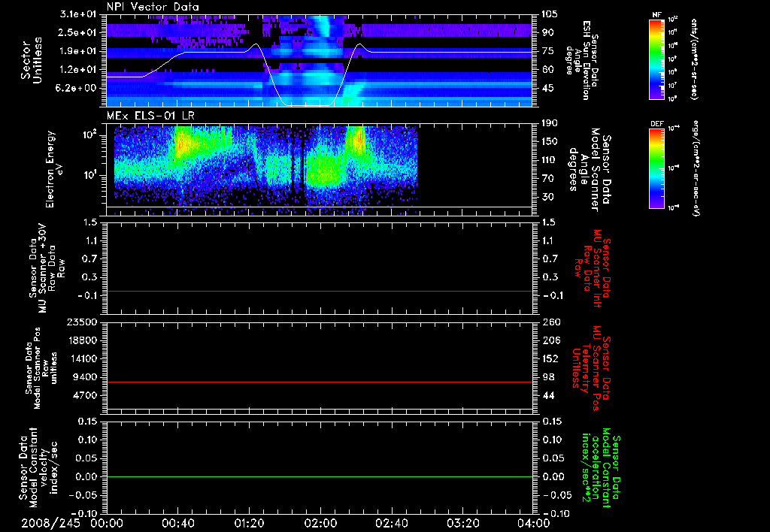Click the green zero line in the velocity panel

(x=319, y=476)
